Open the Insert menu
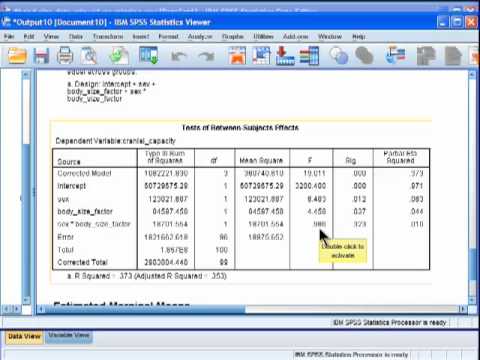480x360 pixels. click(x=141, y=36)
